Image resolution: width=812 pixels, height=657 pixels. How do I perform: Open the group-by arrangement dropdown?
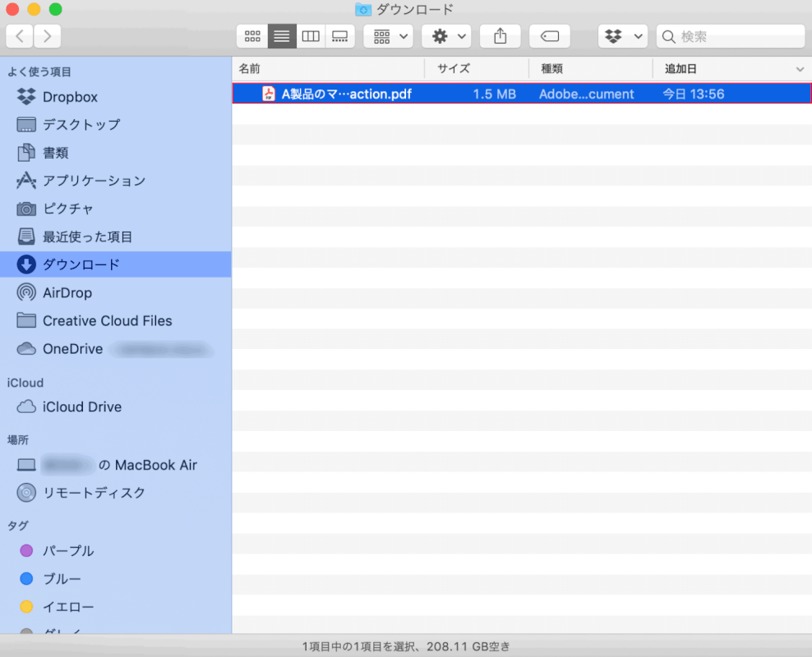(x=388, y=36)
